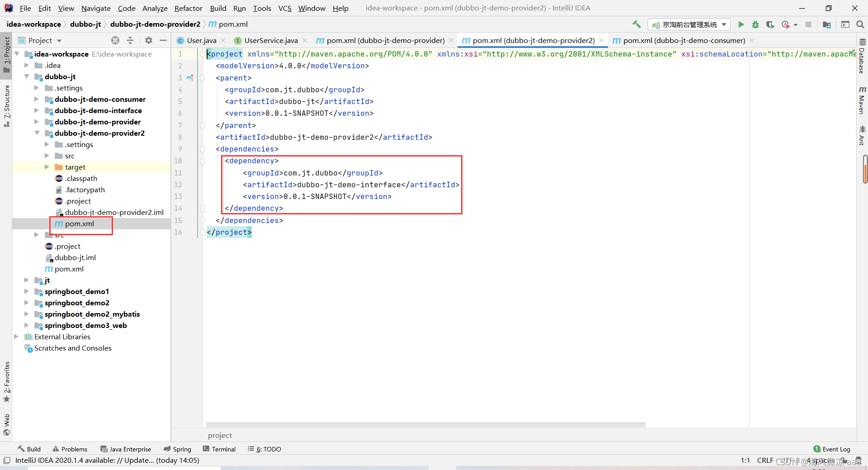Open the Event Log
The width and height of the screenshot is (868, 470).
coord(832,449)
